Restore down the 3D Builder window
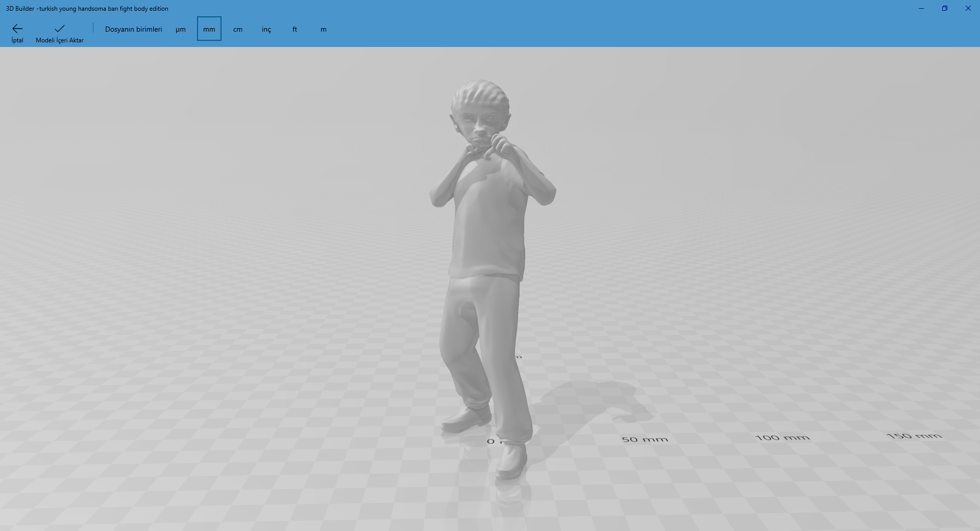980x531 pixels. pyautogui.click(x=945, y=8)
